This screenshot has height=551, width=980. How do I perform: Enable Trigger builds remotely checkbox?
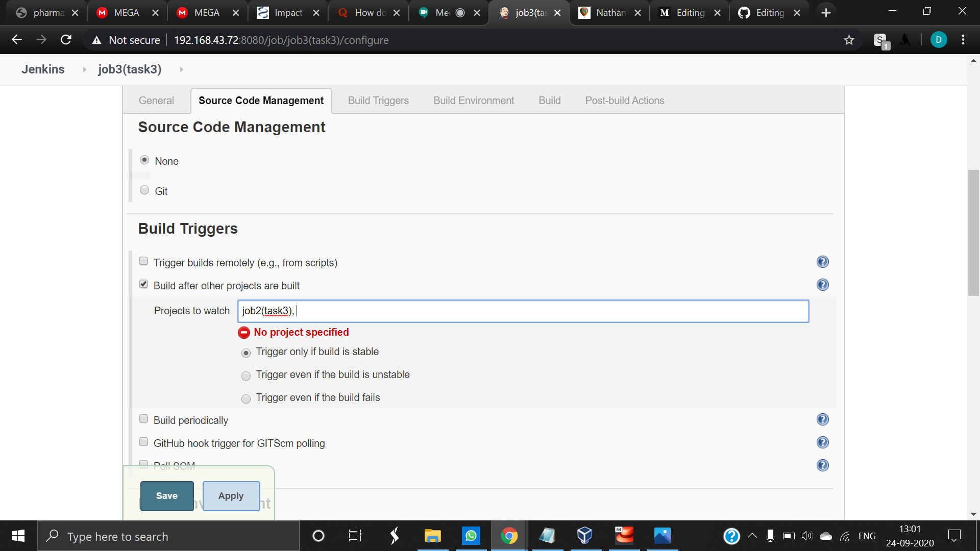[144, 262]
